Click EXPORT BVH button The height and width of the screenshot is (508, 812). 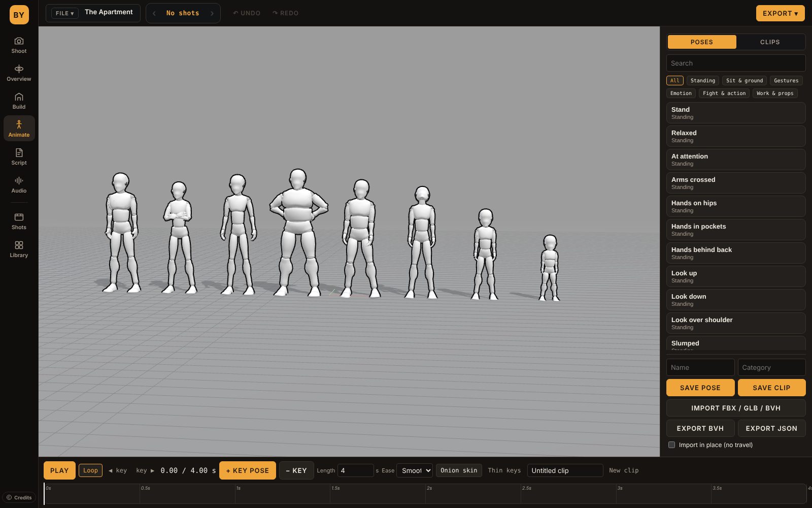[x=700, y=428]
